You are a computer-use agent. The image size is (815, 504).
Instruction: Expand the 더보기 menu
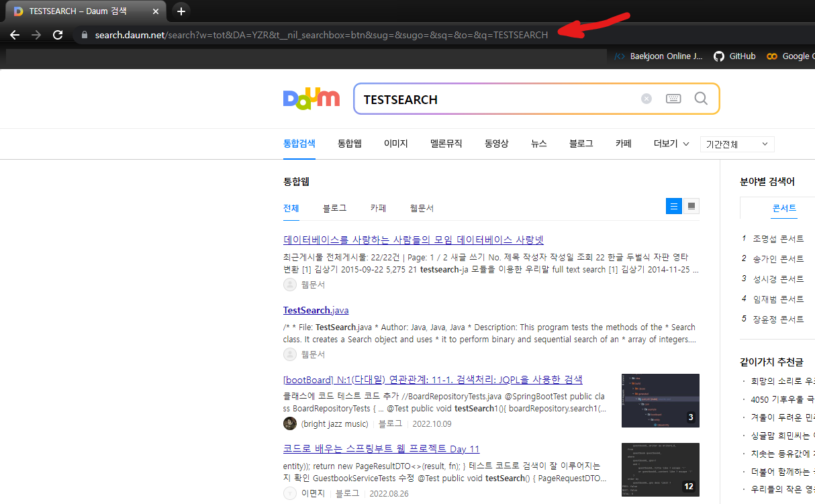coord(671,144)
